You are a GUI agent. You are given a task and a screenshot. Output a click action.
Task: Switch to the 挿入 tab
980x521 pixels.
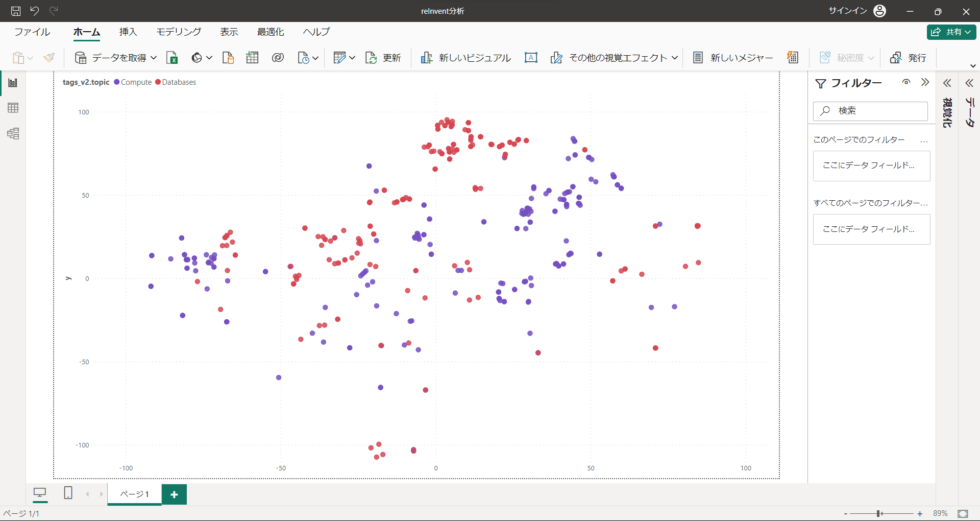[x=128, y=32]
